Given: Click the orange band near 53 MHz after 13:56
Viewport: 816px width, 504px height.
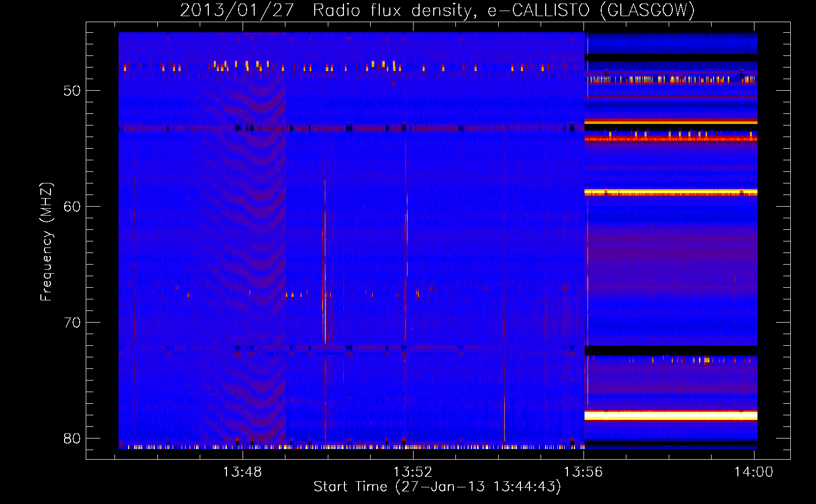Looking at the screenshot, I should pos(671,121).
